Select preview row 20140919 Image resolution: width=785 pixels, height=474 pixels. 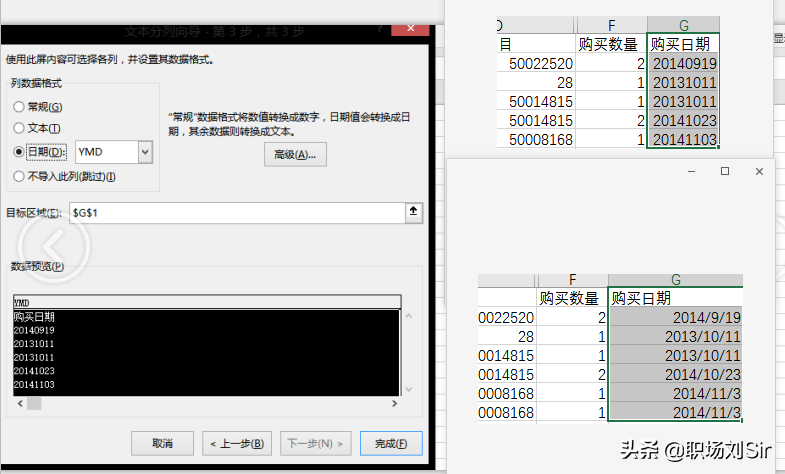point(34,330)
